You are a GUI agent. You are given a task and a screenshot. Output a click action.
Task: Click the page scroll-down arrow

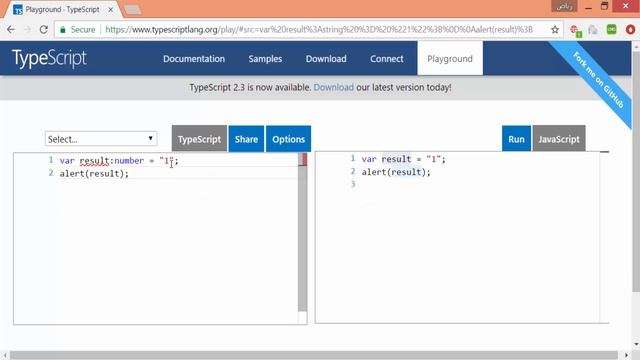tap(636, 344)
